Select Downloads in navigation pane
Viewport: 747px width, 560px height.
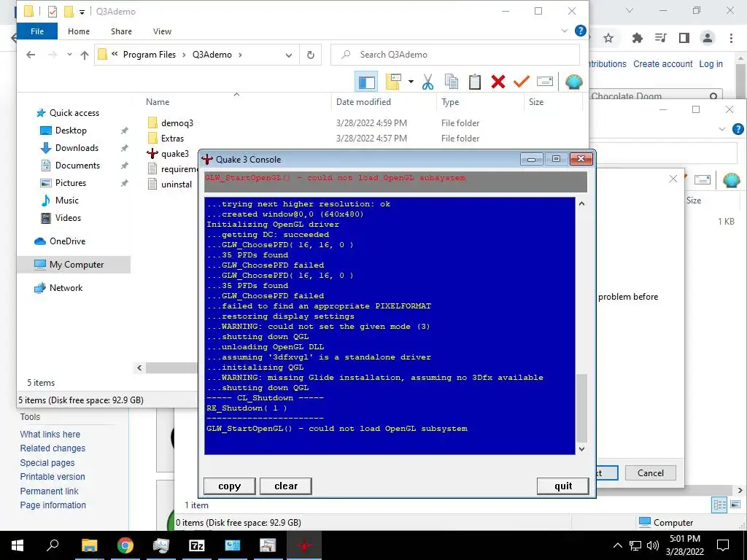coord(77,147)
